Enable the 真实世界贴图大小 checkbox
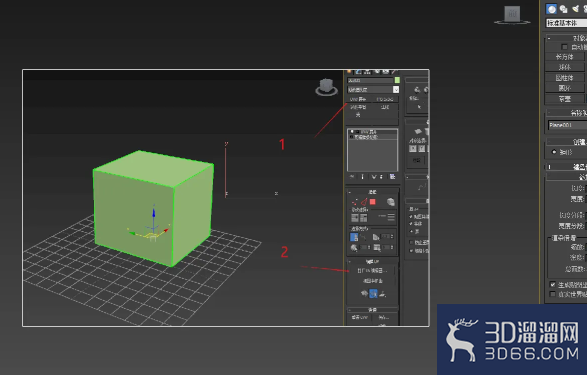The width and height of the screenshot is (587, 375). pos(553,294)
